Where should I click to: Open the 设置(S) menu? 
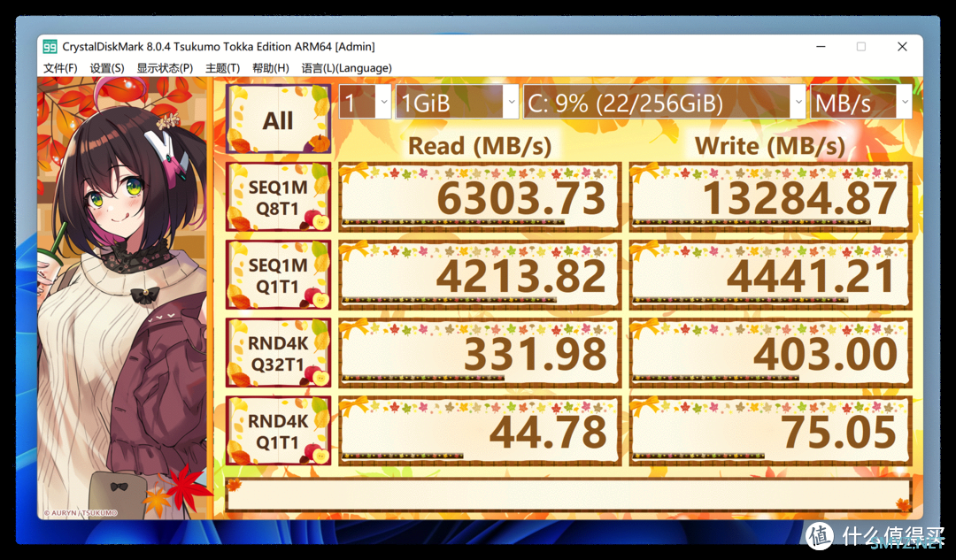[x=107, y=67]
